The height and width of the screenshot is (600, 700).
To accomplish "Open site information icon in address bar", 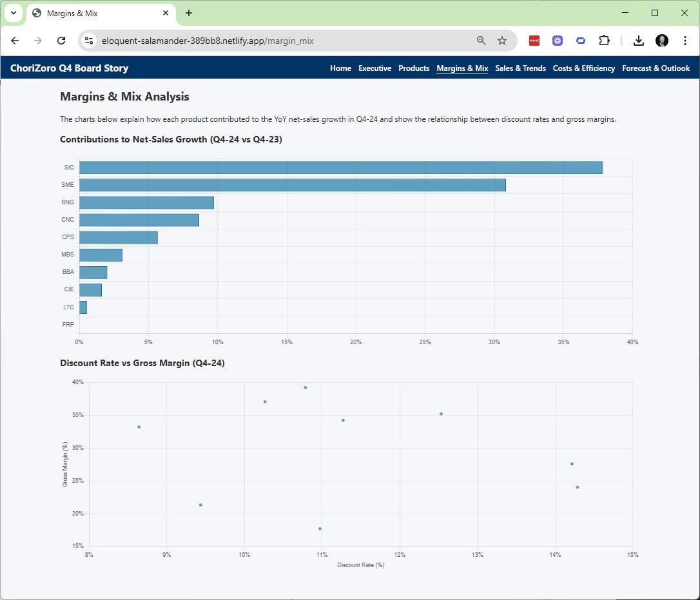I will pos(89,41).
